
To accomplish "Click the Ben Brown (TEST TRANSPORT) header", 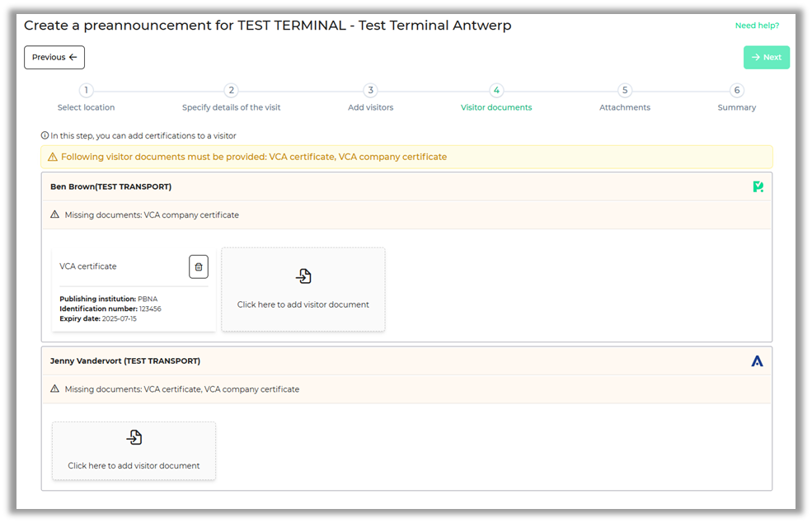I will click(x=110, y=187).
